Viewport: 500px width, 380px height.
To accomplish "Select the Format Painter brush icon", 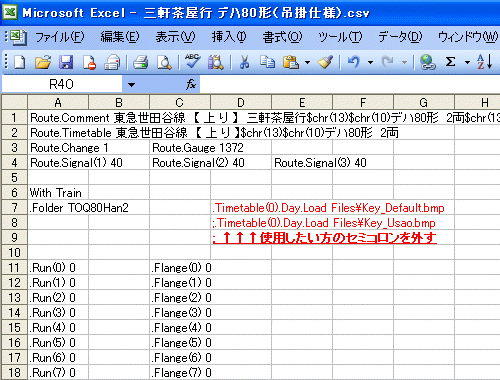I will click(x=325, y=62).
